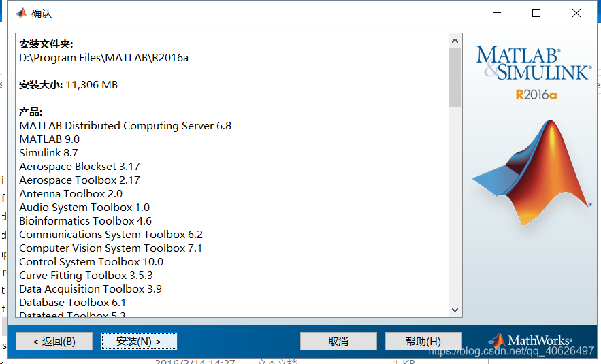Viewport: 601px width, 364px height.
Task: Select the Database Toolbox 6.1 line
Action: pos(72,303)
